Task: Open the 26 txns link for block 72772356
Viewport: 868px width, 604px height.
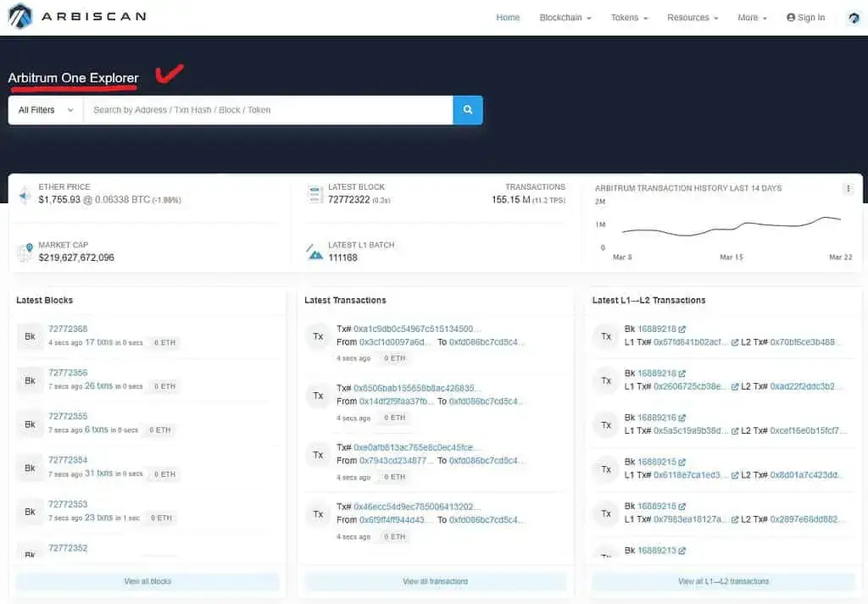Action: click(x=98, y=386)
